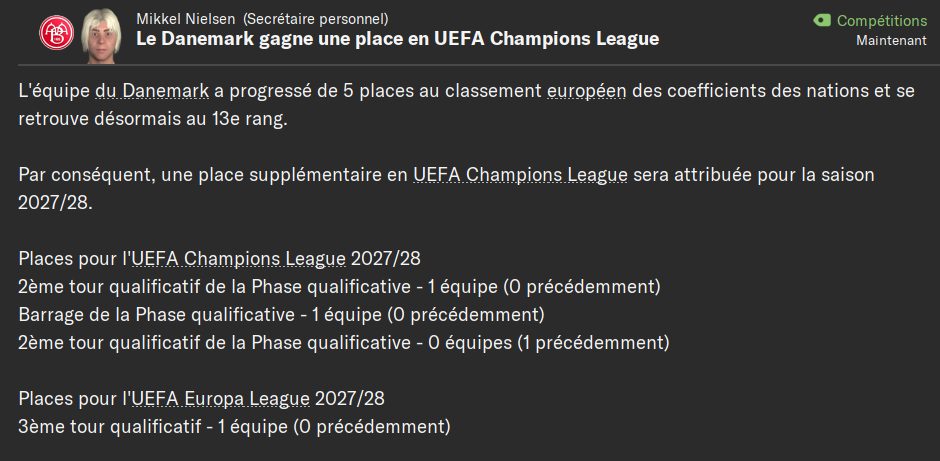Open the 'du Danemark' link
The width and height of the screenshot is (940, 461).
(152, 92)
